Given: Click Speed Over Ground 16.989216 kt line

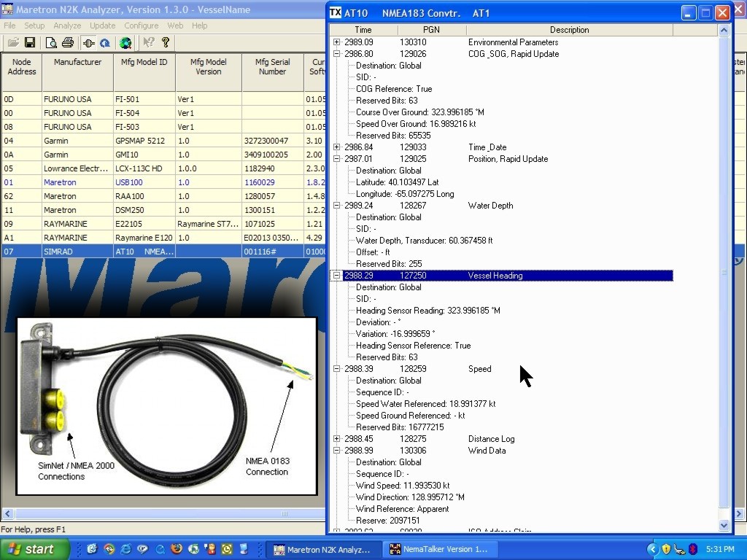Looking at the screenshot, I should pos(416,124).
